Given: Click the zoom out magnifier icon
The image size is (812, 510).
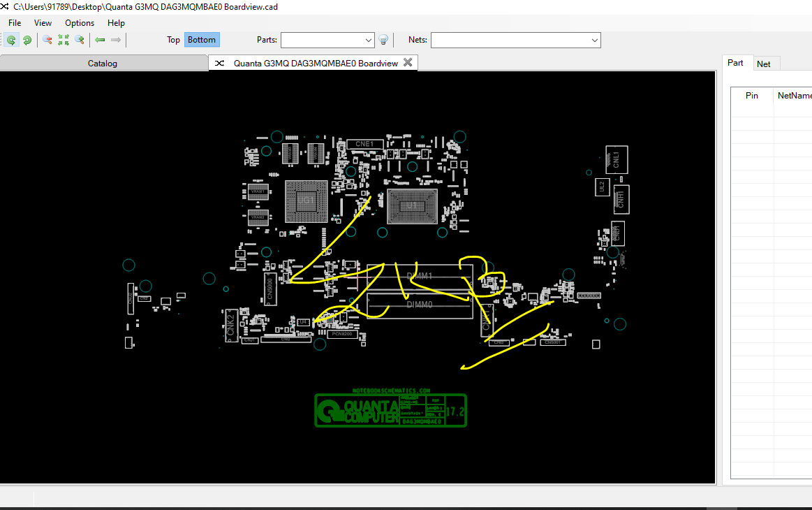Looking at the screenshot, I should point(47,40).
